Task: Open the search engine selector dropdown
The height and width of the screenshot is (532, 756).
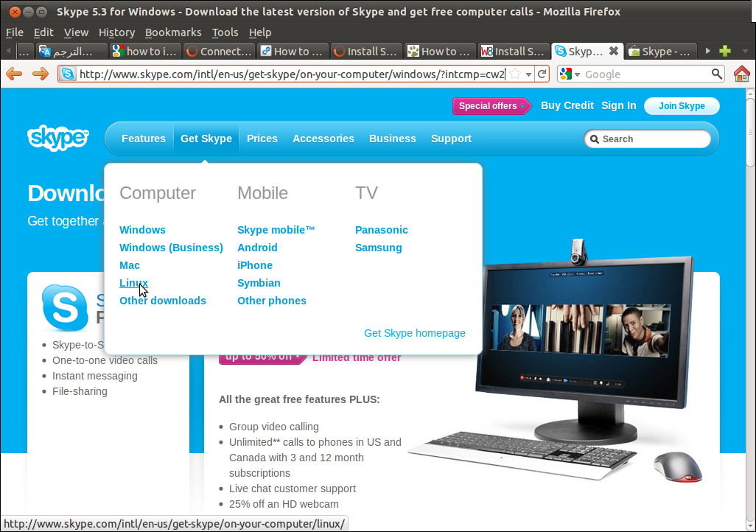Action: [577, 74]
